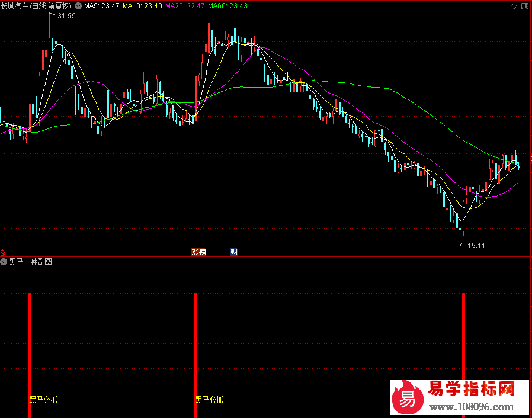Click the second 黑马必抓 signal label

coord(209,400)
